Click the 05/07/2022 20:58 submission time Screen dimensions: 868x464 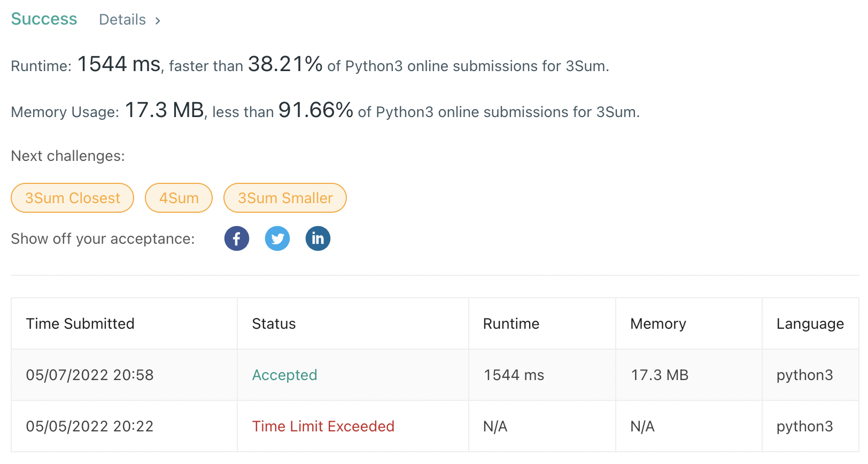coord(90,375)
